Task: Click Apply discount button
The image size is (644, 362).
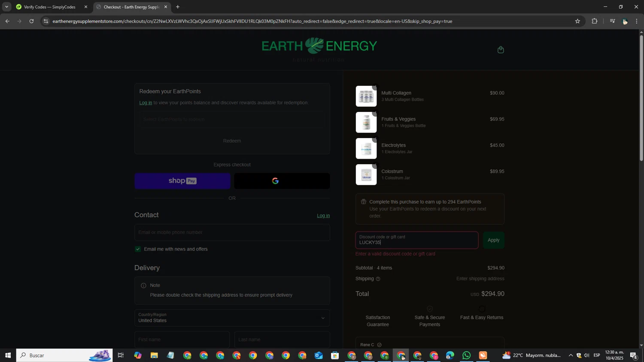Action: click(x=494, y=240)
